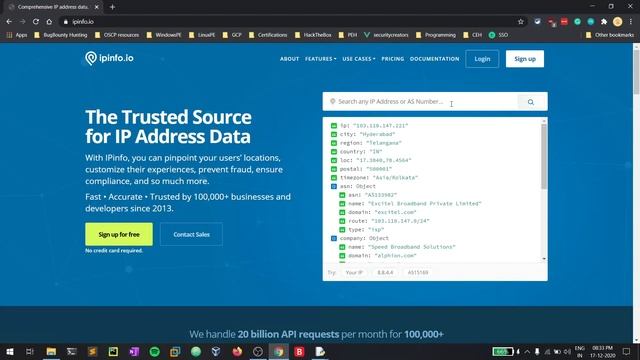Reload the page in Chrome
Viewport: 640px width, 360px height.
click(x=36, y=22)
